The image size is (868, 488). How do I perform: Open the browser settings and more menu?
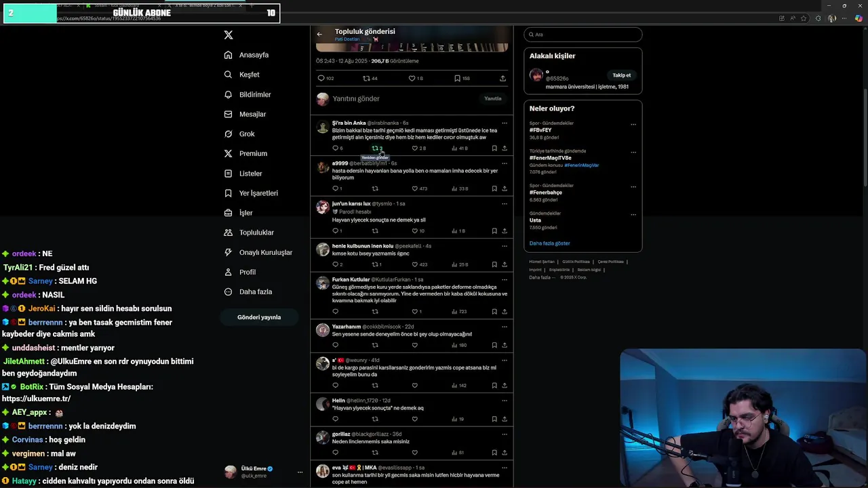pyautogui.click(x=845, y=18)
